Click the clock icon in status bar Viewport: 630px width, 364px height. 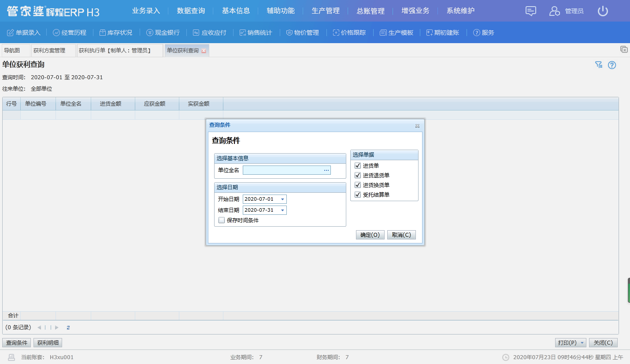coord(506,357)
